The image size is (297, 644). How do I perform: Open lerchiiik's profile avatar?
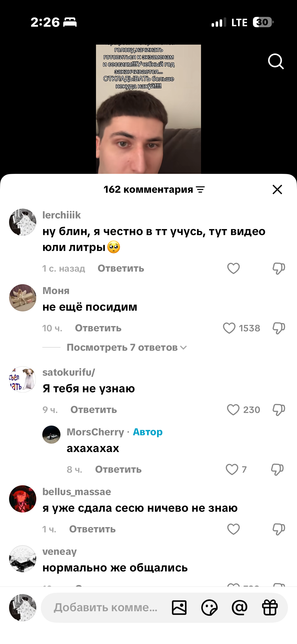[23, 222]
